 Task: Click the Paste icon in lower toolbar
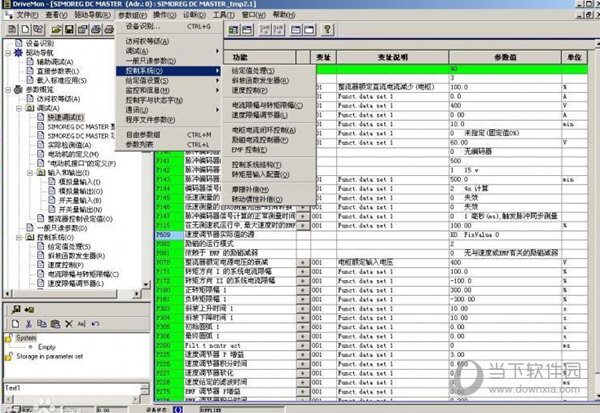pyautogui.click(x=55, y=324)
